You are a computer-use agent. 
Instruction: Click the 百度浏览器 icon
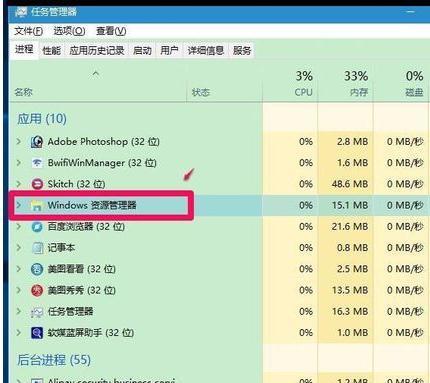click(37, 227)
